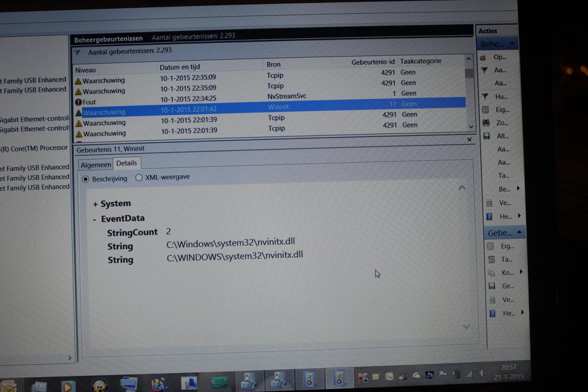588x392 pixels.
Task: Expand the System node
Action: tap(95, 205)
